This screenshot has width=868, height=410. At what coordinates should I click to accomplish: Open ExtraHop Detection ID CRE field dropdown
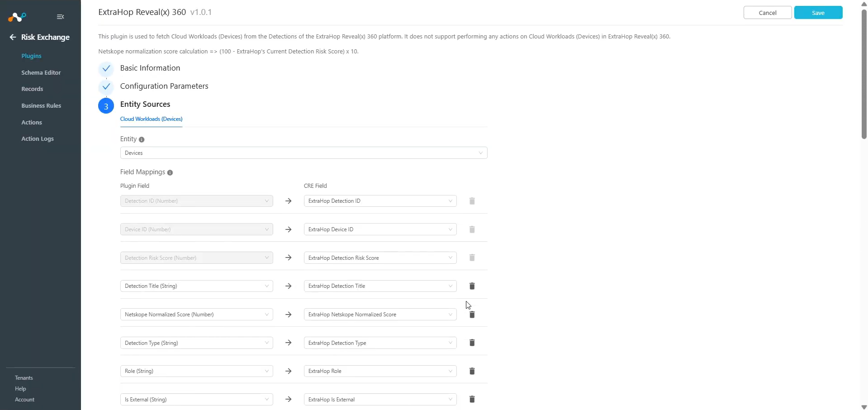point(380,201)
